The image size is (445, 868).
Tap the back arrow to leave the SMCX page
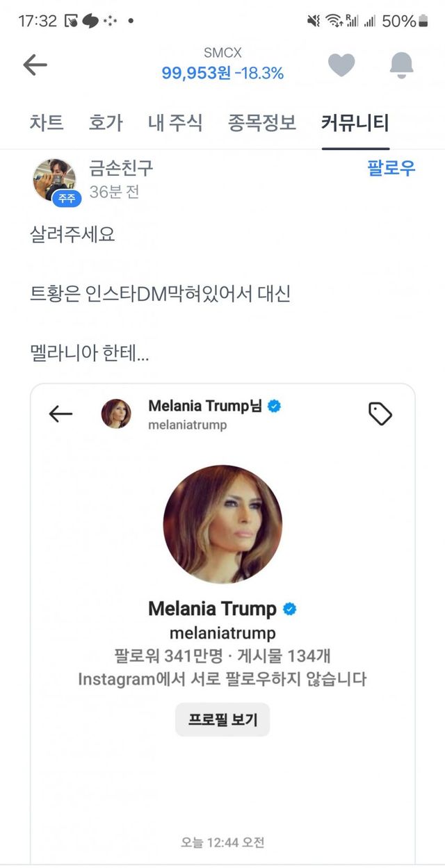click(36, 63)
